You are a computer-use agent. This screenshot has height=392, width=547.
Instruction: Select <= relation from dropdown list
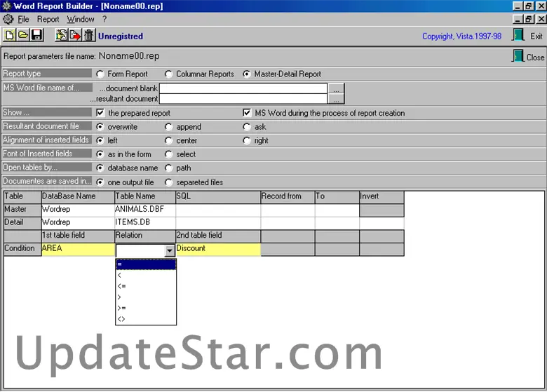pos(146,286)
